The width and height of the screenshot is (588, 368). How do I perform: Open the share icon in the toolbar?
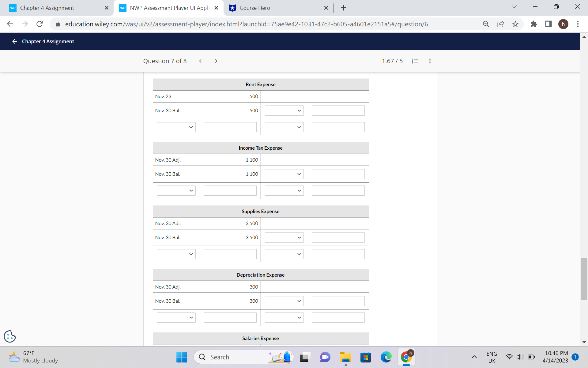tap(500, 24)
